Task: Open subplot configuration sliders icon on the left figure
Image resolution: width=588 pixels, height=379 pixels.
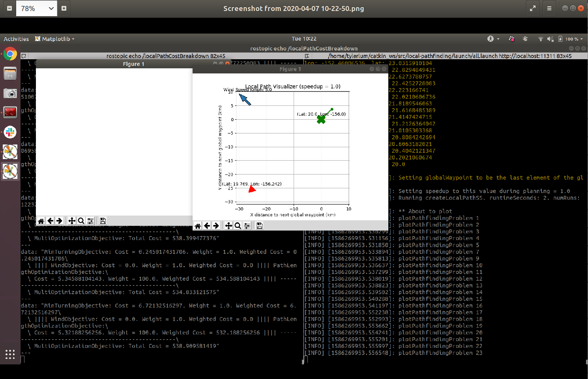Action: 90,221
